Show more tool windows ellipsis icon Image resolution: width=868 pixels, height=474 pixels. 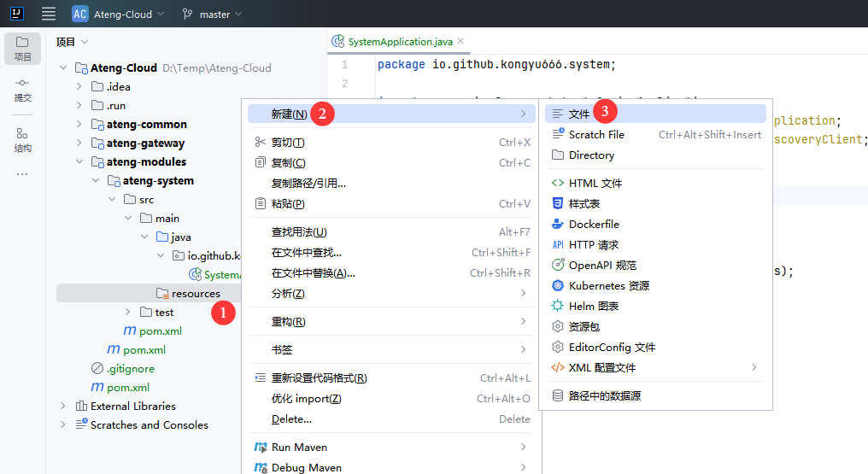[x=22, y=174]
